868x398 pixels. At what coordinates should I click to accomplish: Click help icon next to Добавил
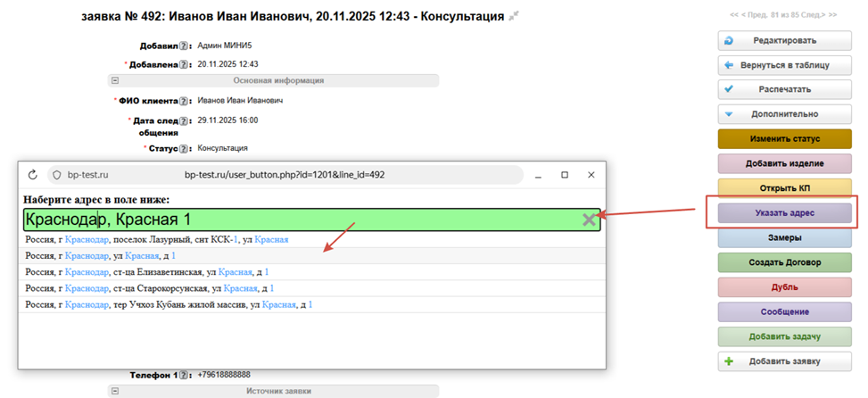[x=184, y=46]
